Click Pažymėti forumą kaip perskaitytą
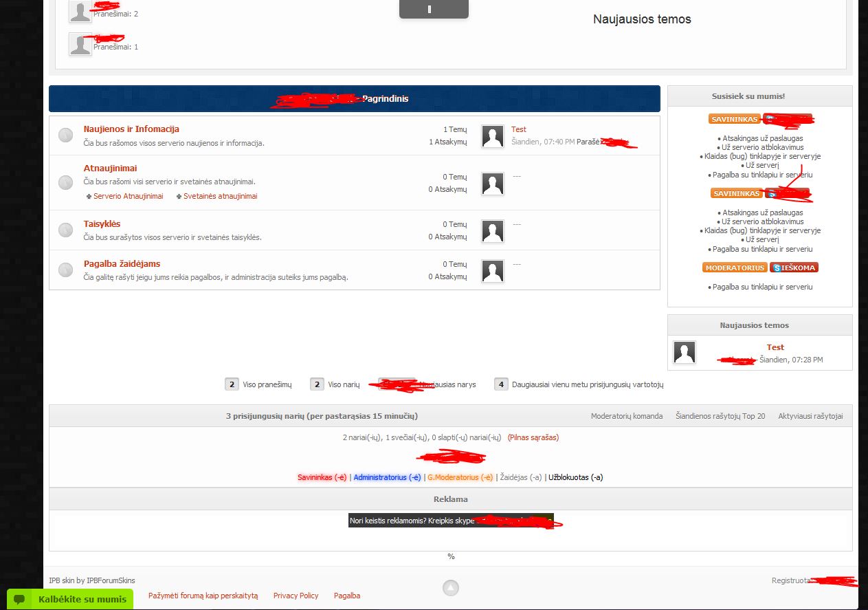868x610 pixels. (203, 596)
